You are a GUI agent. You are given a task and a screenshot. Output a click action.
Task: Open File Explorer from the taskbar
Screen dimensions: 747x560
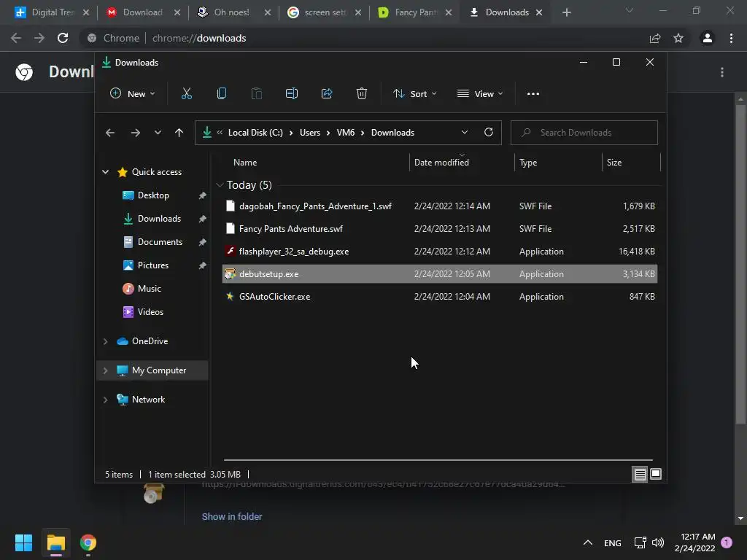click(x=55, y=542)
